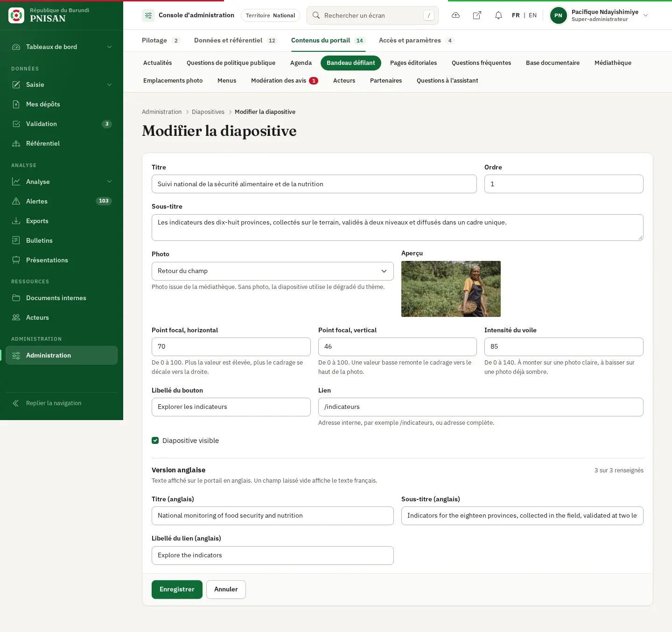Click the Référentiel sidebar icon

point(16,143)
